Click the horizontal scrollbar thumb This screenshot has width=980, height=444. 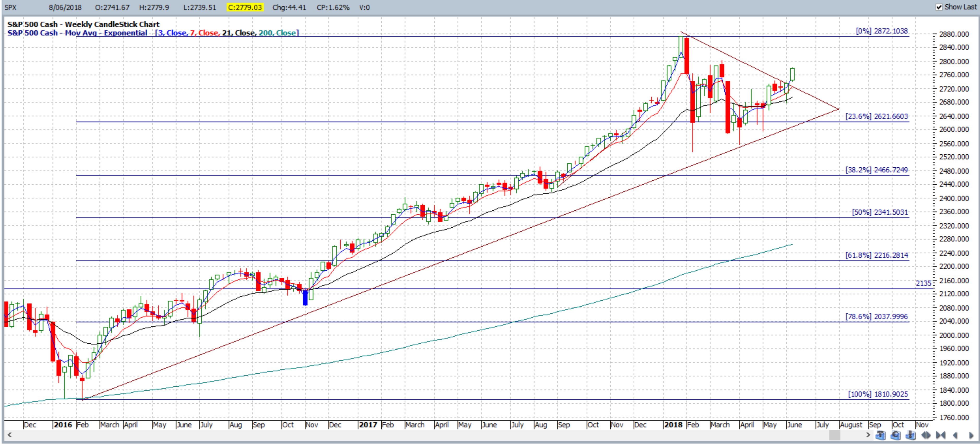835,435
